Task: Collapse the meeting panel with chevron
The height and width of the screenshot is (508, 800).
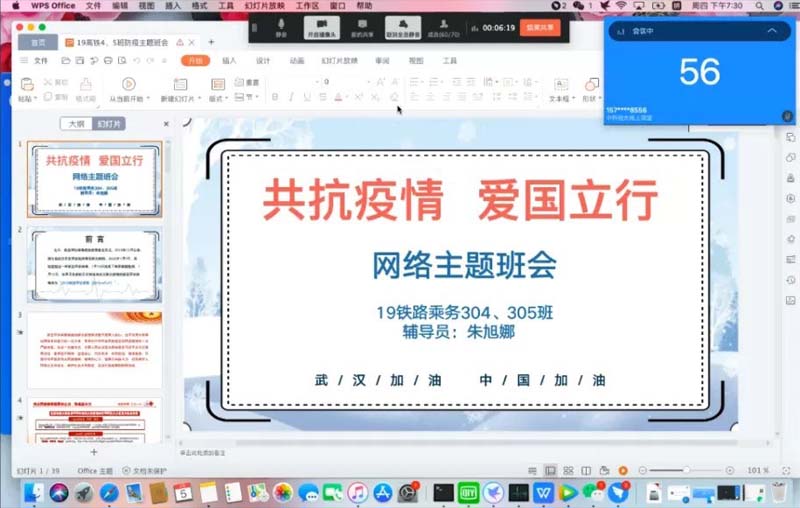Action: 771,31
